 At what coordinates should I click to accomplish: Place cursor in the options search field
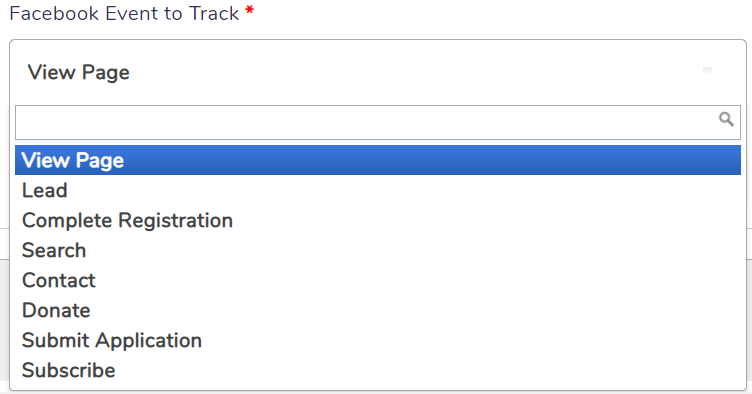tap(378, 123)
